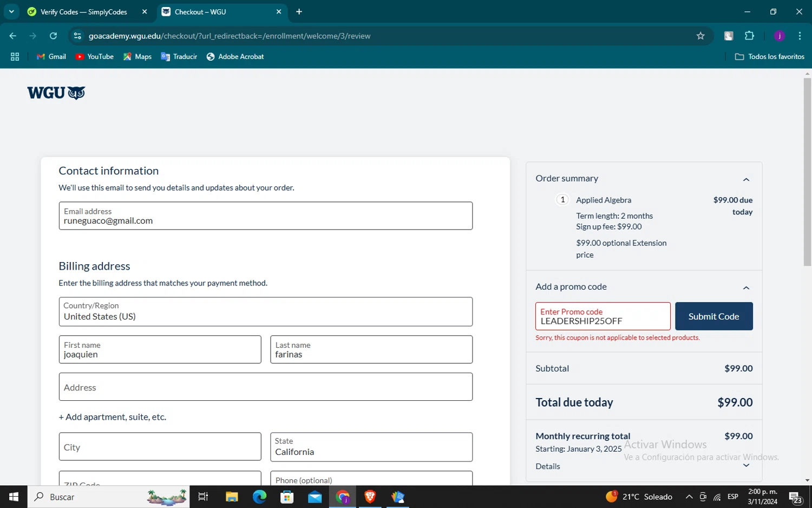
Task: Open site information icon in address bar
Action: click(77, 36)
